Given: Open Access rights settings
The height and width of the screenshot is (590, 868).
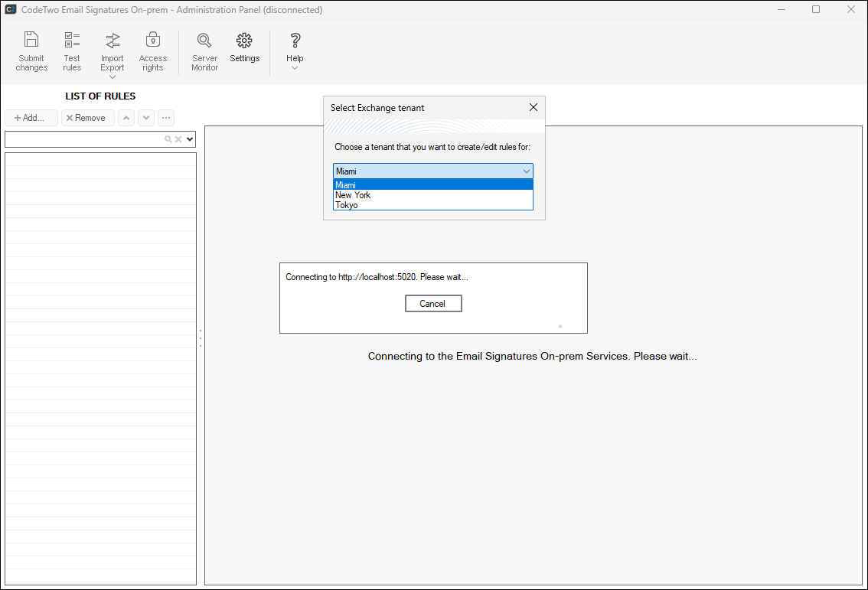Looking at the screenshot, I should click(153, 51).
